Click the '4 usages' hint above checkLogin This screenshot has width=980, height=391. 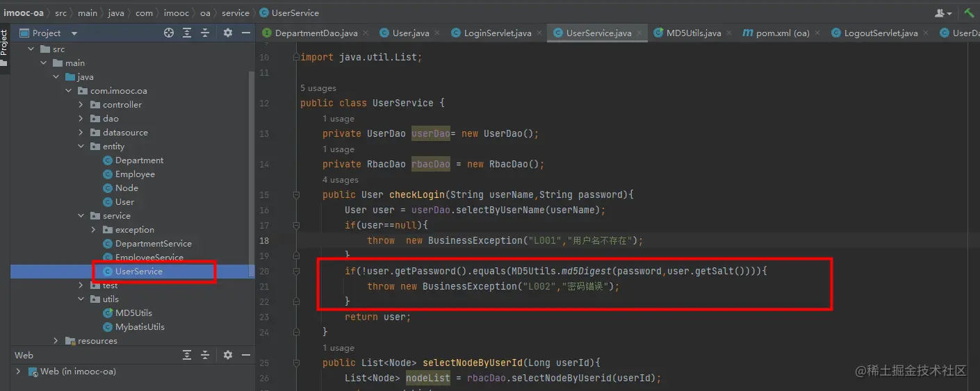click(x=341, y=180)
